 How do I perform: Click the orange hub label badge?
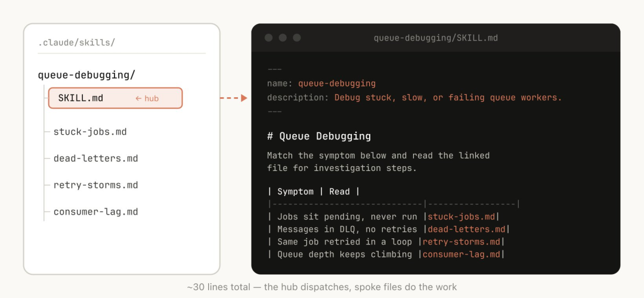pyautogui.click(x=147, y=98)
